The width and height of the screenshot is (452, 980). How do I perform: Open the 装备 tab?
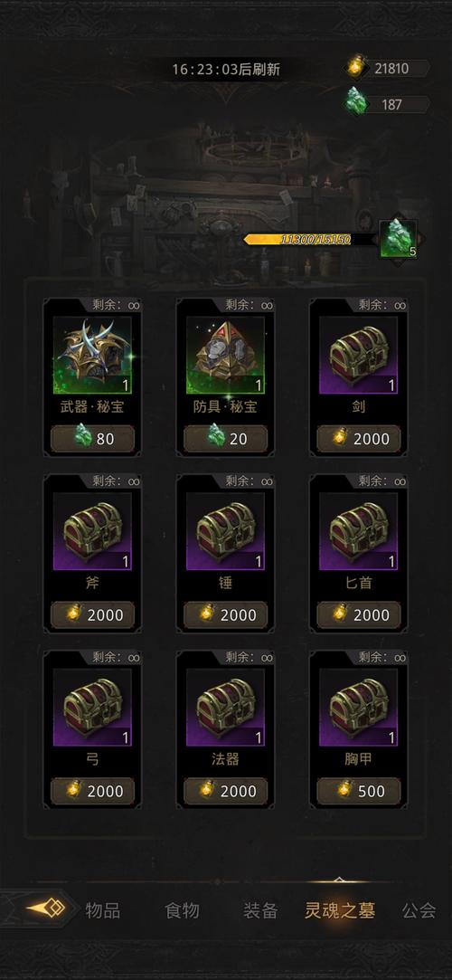pyautogui.click(x=260, y=910)
